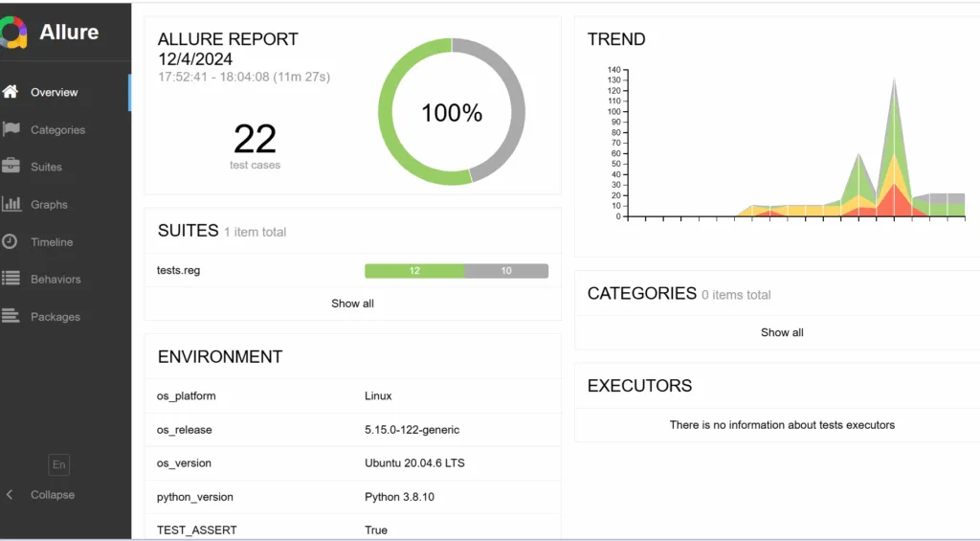Image resolution: width=980 pixels, height=541 pixels.
Task: Click the Overview home icon
Action: pos(11,92)
